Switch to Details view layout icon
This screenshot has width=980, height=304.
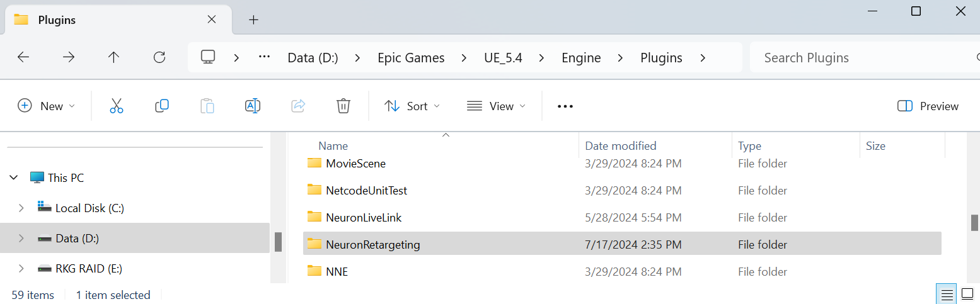[947, 294]
